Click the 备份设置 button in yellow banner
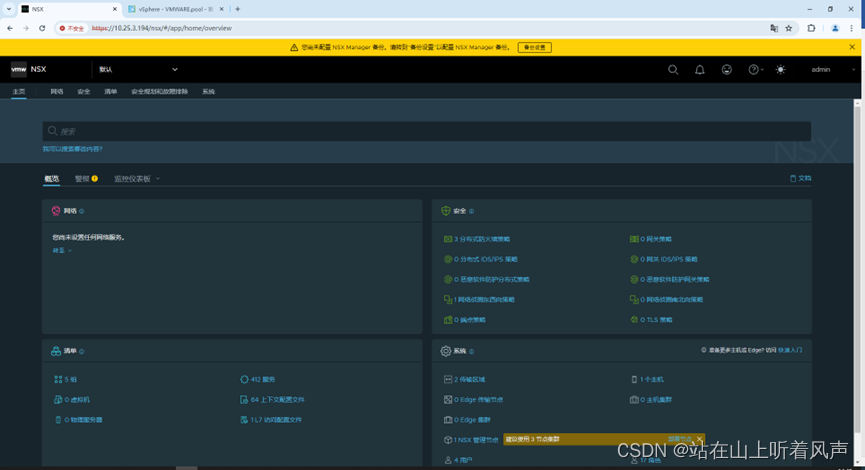 click(x=535, y=47)
